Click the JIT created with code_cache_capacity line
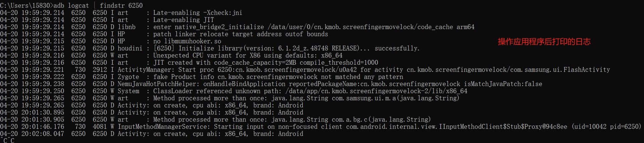This screenshot has width=644, height=143. (x=189, y=63)
